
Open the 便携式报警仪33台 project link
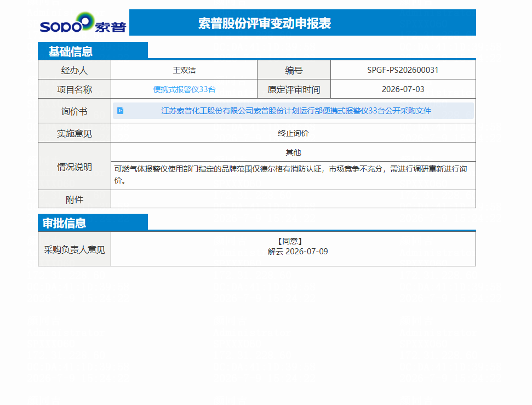click(x=184, y=89)
